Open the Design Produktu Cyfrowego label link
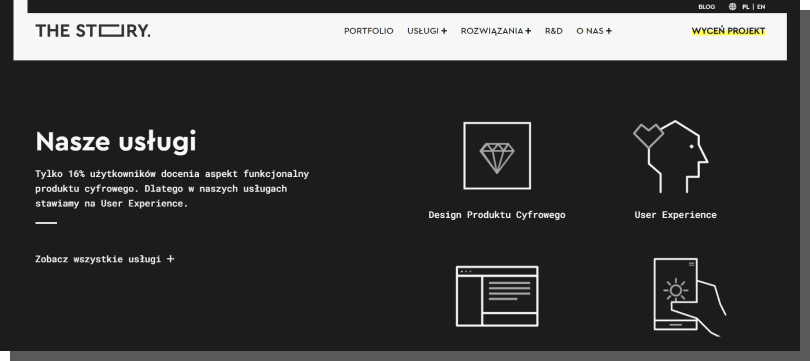Image resolution: width=810 pixels, height=361 pixels. [497, 215]
